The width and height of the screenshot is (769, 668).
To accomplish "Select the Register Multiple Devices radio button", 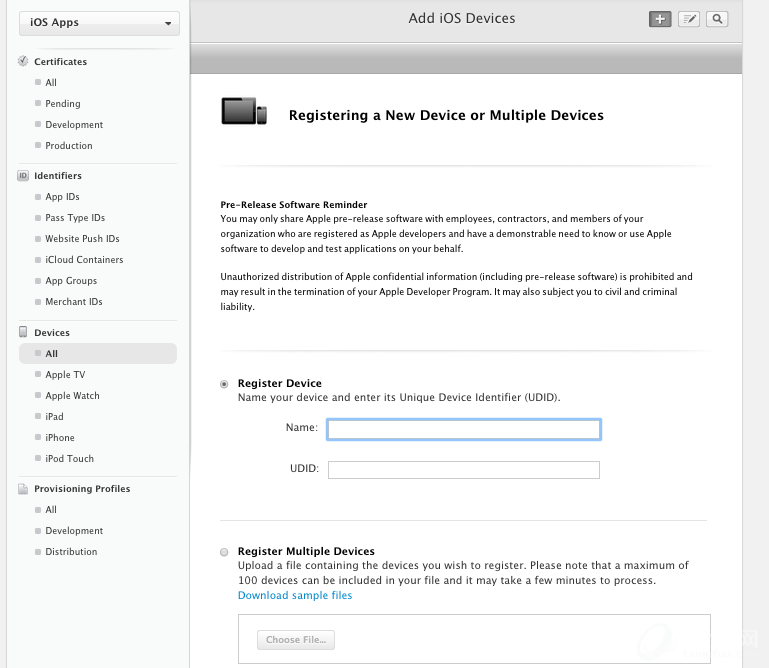I will point(224,552).
